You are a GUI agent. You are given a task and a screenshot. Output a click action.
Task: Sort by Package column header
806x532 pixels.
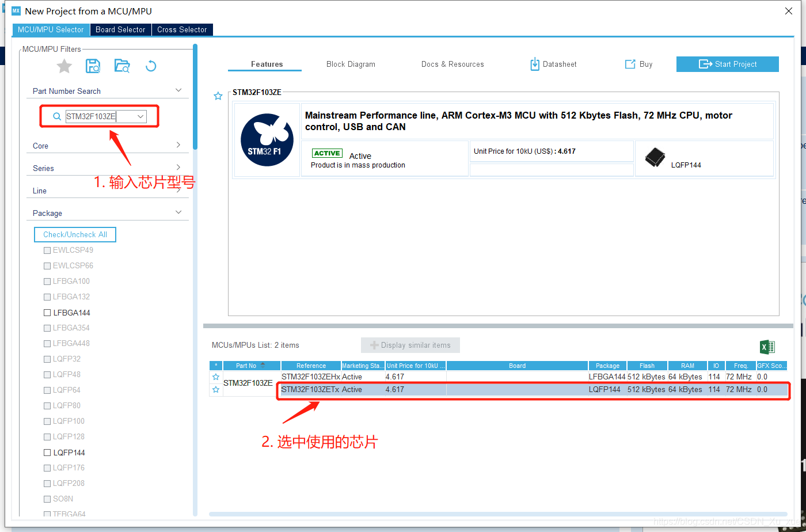click(607, 366)
